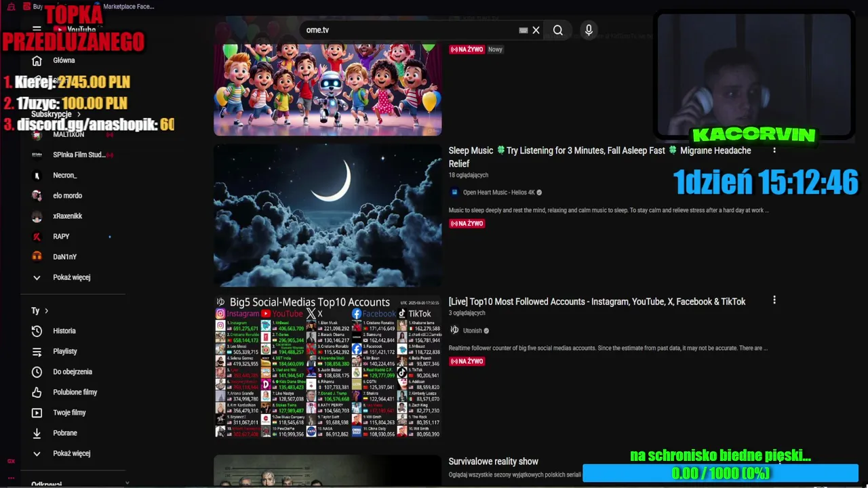Open the Top10 Most Followed Accounts title

pos(597,302)
